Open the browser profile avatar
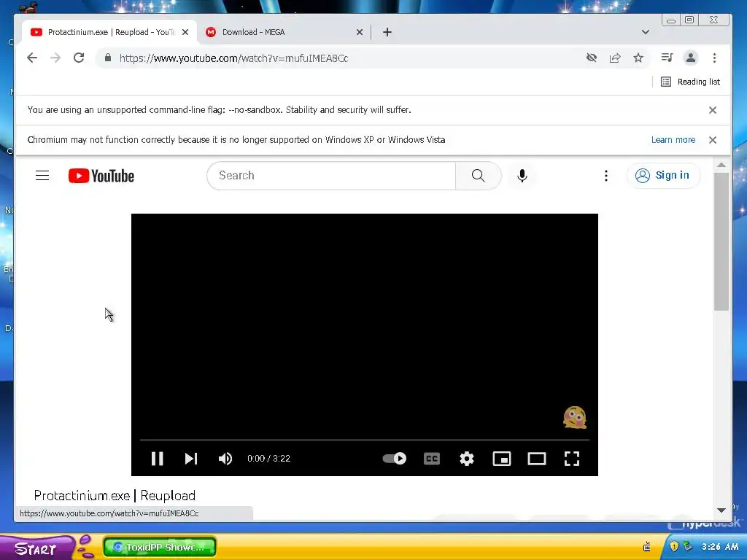747x560 pixels. tap(691, 58)
